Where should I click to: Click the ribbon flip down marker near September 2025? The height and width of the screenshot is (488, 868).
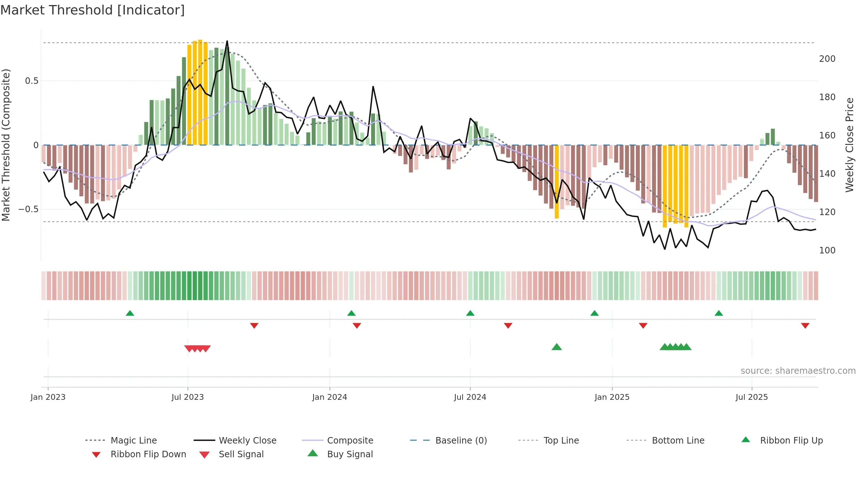(x=805, y=326)
